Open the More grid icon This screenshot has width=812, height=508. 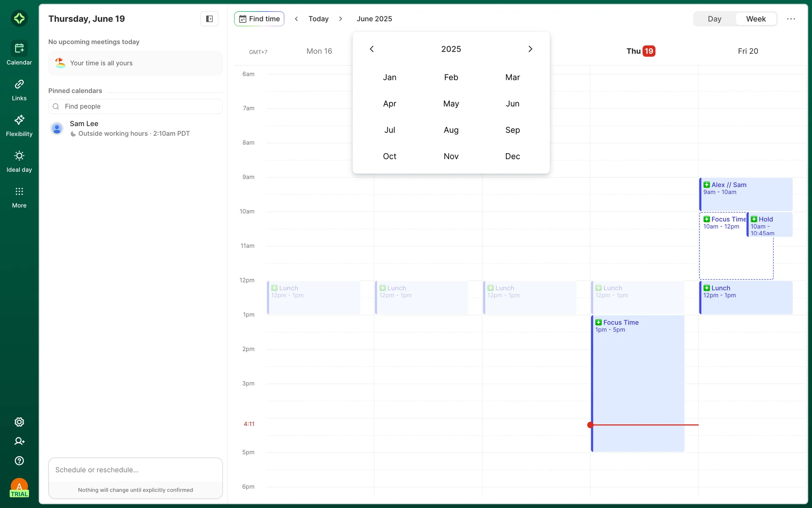tap(19, 191)
